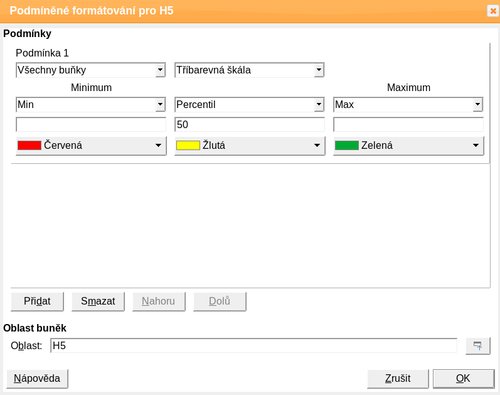Open the Zelená color picker
This screenshot has width=500, height=395.
coord(408,146)
